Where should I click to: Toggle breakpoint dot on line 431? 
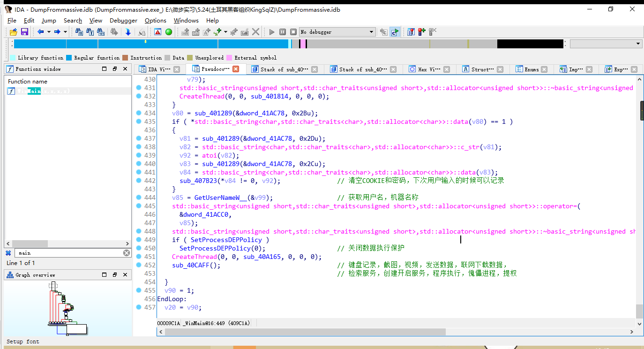[x=139, y=88]
